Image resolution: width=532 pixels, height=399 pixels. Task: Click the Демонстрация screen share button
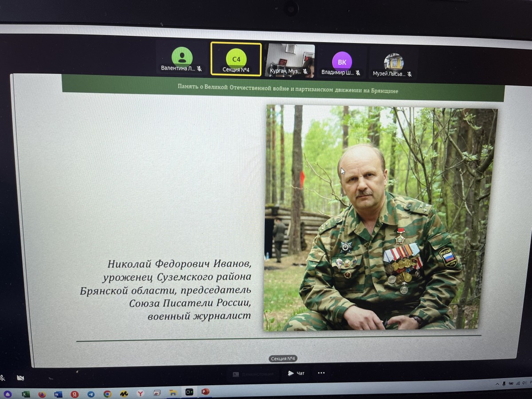coord(254,374)
